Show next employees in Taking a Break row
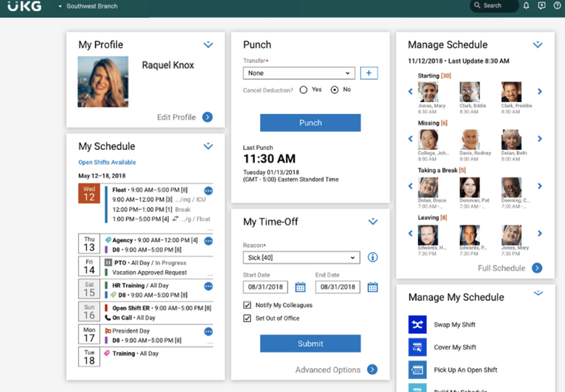This screenshot has width=565, height=392. pos(540,186)
